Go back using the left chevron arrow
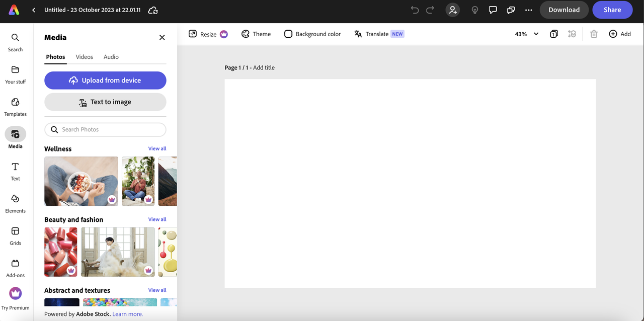Screen dimensions: 644x321 coord(34,10)
